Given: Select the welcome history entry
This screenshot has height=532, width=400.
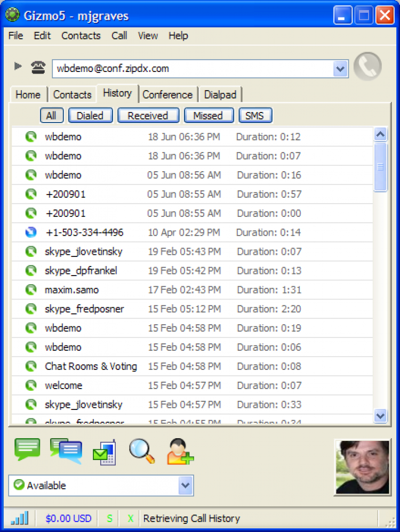Looking at the screenshot, I should (192, 385).
